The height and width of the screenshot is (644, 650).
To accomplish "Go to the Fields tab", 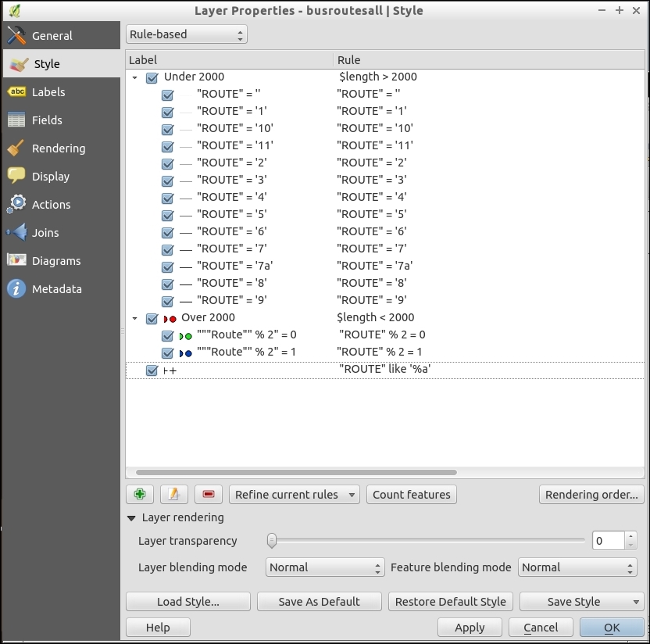I will [62, 120].
